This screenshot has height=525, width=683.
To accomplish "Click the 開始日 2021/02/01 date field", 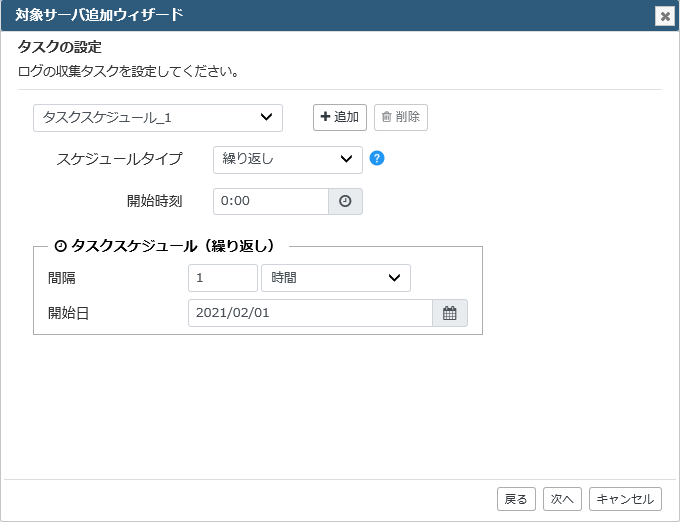I will tap(311, 313).
